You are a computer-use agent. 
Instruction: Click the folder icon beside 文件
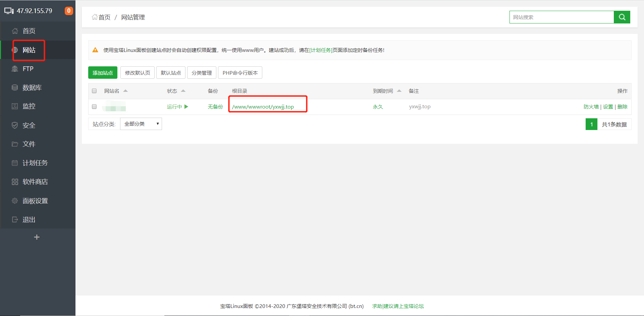click(x=15, y=144)
